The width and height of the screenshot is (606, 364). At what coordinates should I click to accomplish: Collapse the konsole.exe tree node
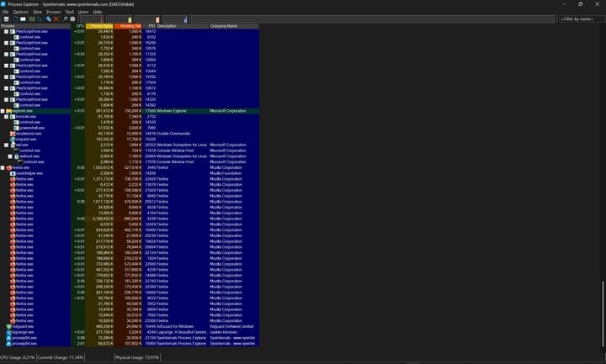7,117
